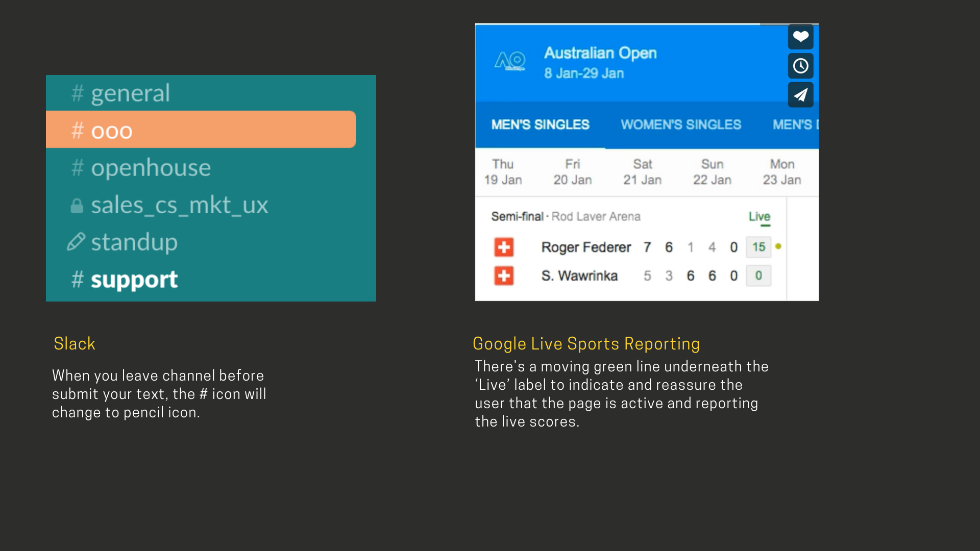This screenshot has height=551, width=980.
Task: Click the Semi-final Rod Laver Arena text
Action: tap(566, 217)
